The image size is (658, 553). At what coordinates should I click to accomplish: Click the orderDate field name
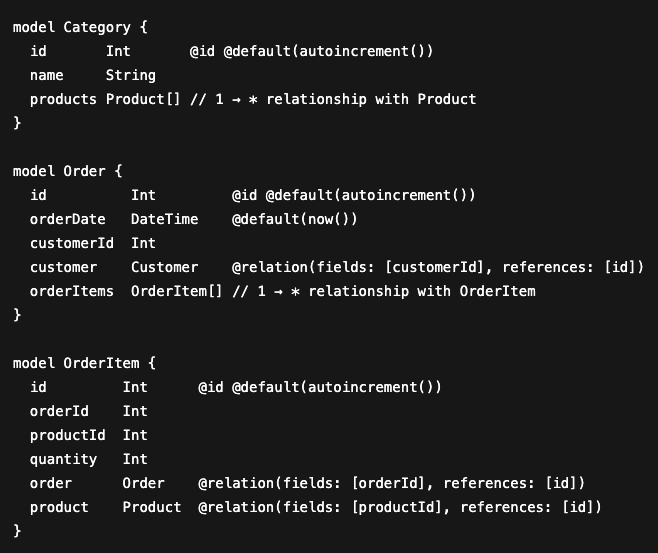pos(67,219)
